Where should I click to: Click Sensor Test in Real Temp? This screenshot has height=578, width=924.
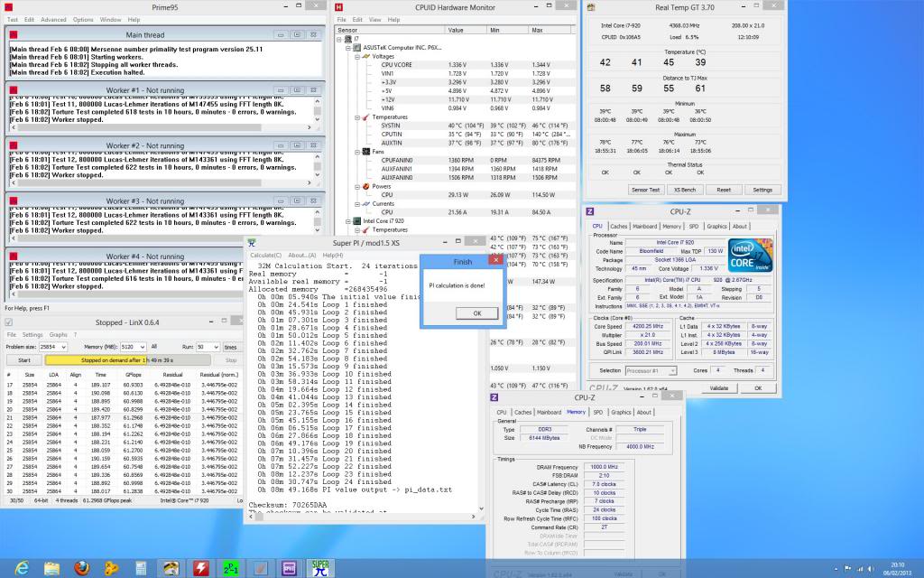click(x=645, y=190)
